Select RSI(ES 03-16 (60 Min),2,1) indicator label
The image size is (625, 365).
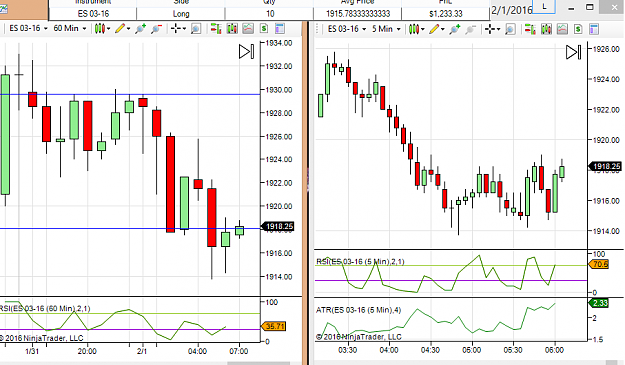point(45,308)
